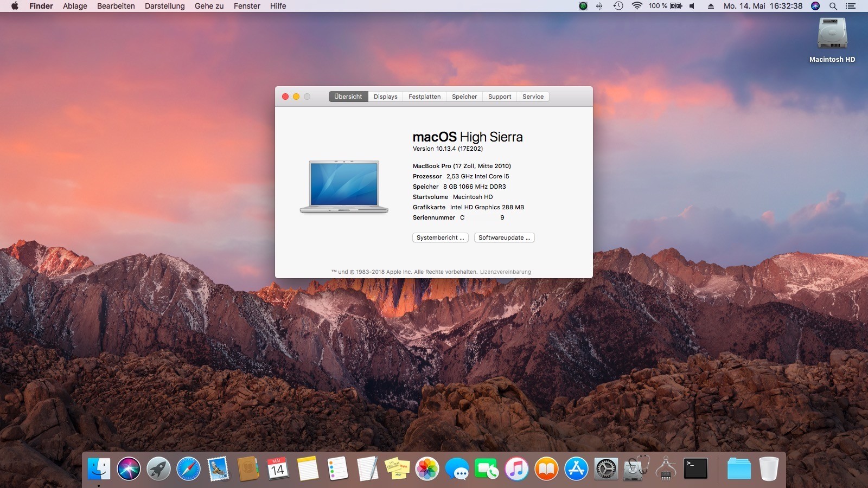The width and height of the screenshot is (868, 488).
Task: Open the Time Machine menu bar icon
Action: click(x=618, y=6)
